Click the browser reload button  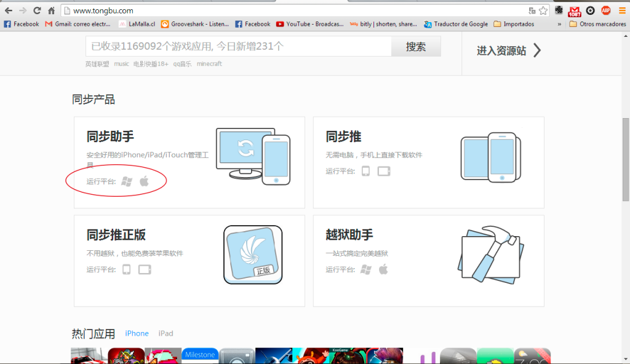click(x=37, y=10)
